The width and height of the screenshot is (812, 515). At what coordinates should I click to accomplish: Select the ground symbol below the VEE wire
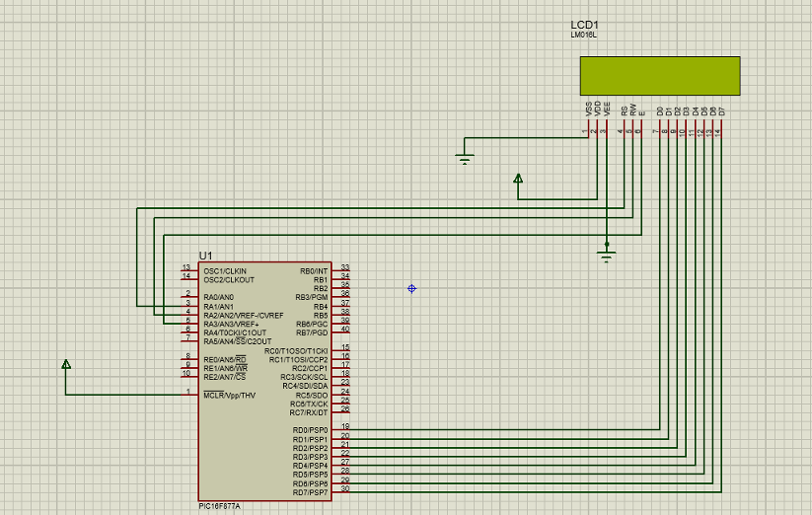tap(607, 257)
